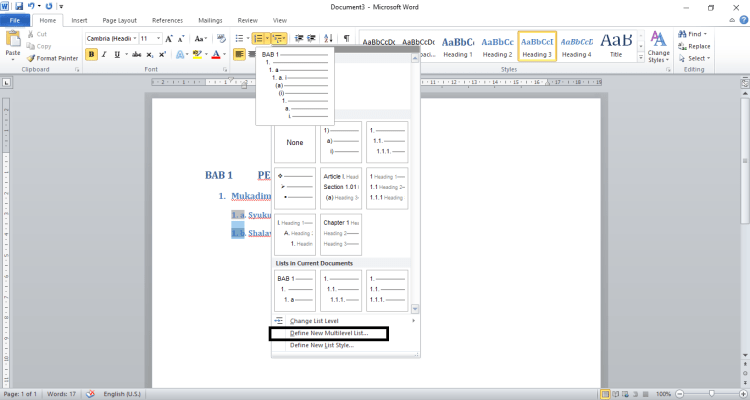
Task: Expand the Change List Level submenu
Action: point(345,320)
